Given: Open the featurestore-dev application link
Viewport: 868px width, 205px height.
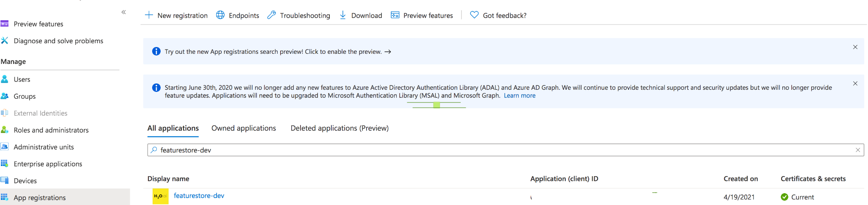Looking at the screenshot, I should click(199, 196).
